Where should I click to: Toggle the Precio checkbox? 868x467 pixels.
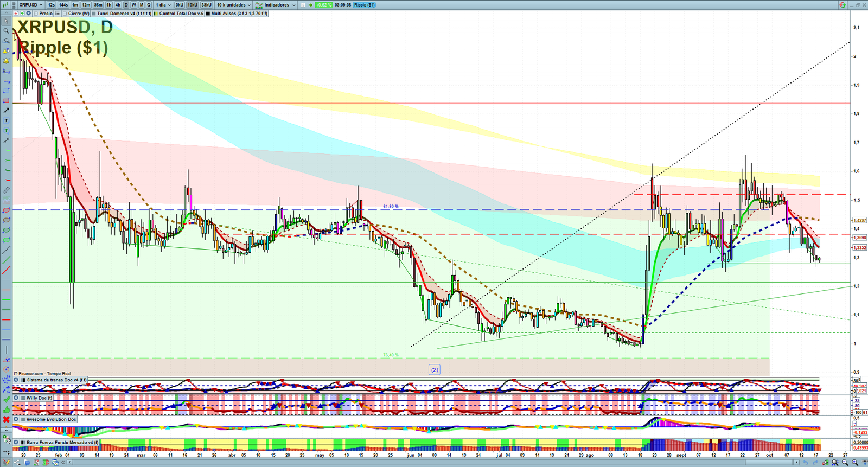[36, 14]
